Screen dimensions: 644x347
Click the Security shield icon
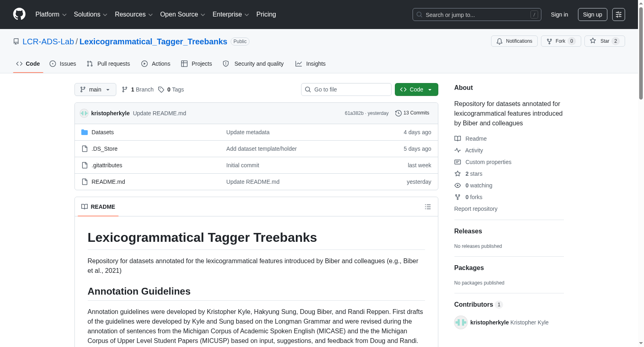[x=226, y=64]
